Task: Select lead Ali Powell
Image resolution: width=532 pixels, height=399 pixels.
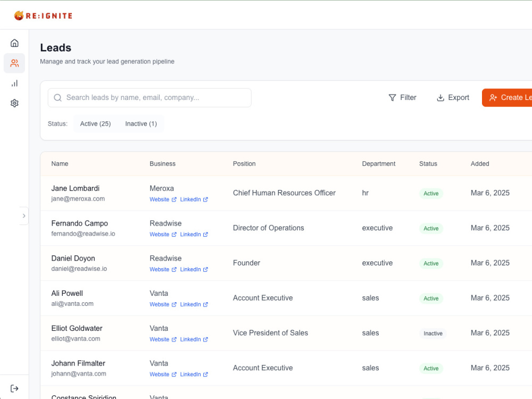Action: pos(67,293)
